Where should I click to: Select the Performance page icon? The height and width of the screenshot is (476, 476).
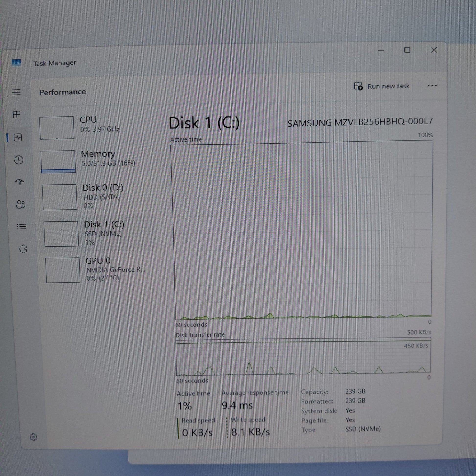coord(18,137)
